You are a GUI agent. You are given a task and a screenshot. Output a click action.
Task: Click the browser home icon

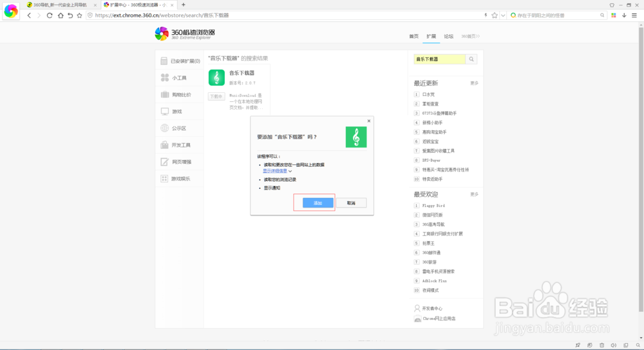(61, 15)
